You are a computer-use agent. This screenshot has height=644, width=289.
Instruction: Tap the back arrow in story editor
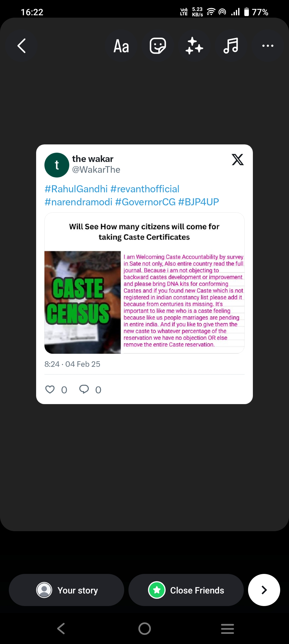pyautogui.click(x=22, y=46)
